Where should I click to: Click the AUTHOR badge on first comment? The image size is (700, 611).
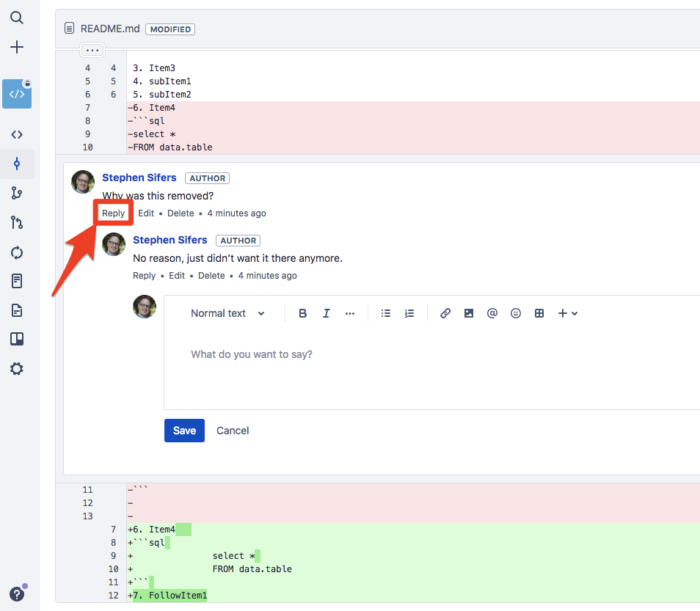click(x=207, y=178)
